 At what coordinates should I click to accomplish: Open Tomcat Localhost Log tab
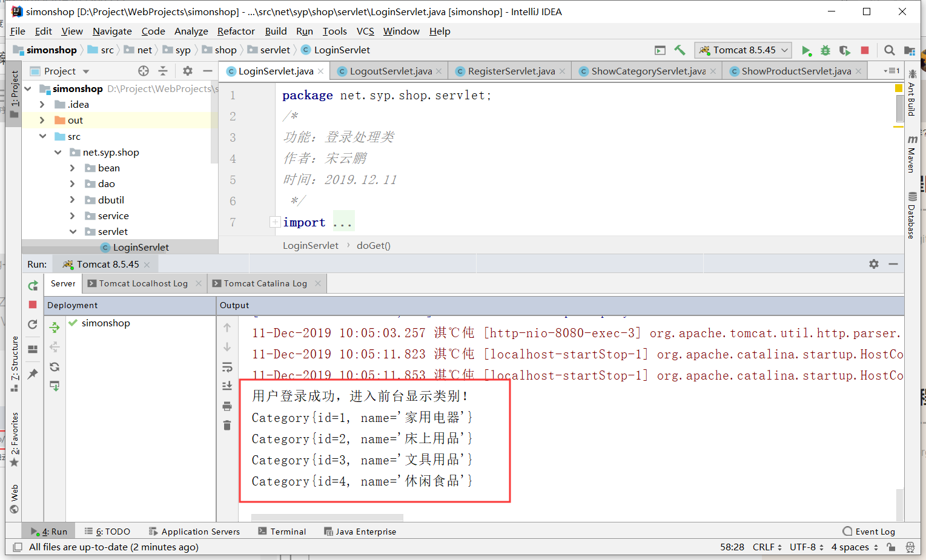pos(144,283)
